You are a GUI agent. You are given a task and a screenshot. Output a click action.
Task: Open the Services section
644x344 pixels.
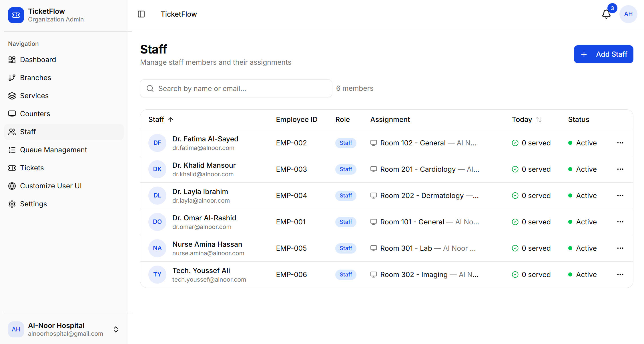(x=34, y=96)
